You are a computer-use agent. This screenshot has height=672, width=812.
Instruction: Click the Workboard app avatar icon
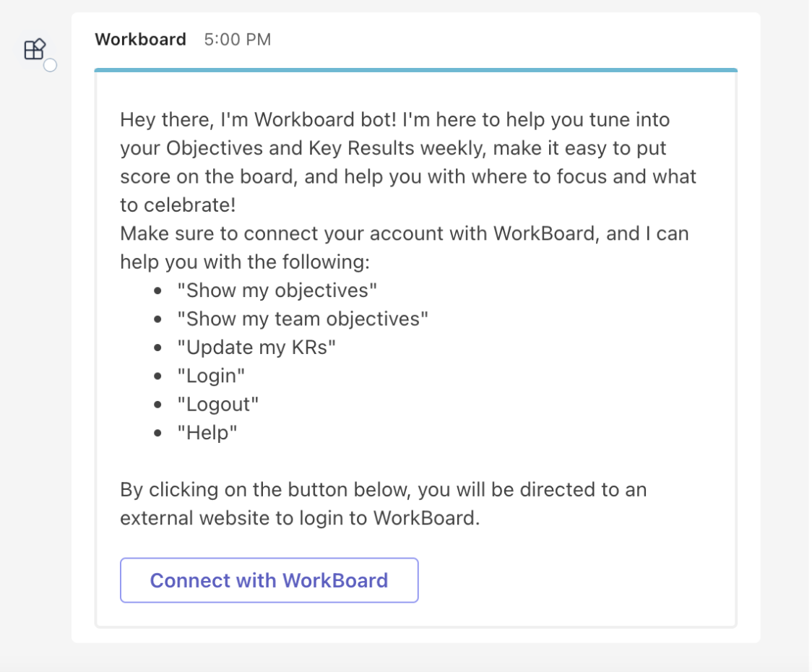pyautogui.click(x=35, y=49)
